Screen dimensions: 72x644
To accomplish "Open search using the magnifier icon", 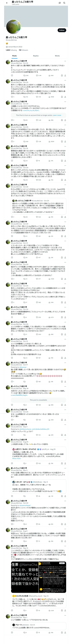I will 64,3.
